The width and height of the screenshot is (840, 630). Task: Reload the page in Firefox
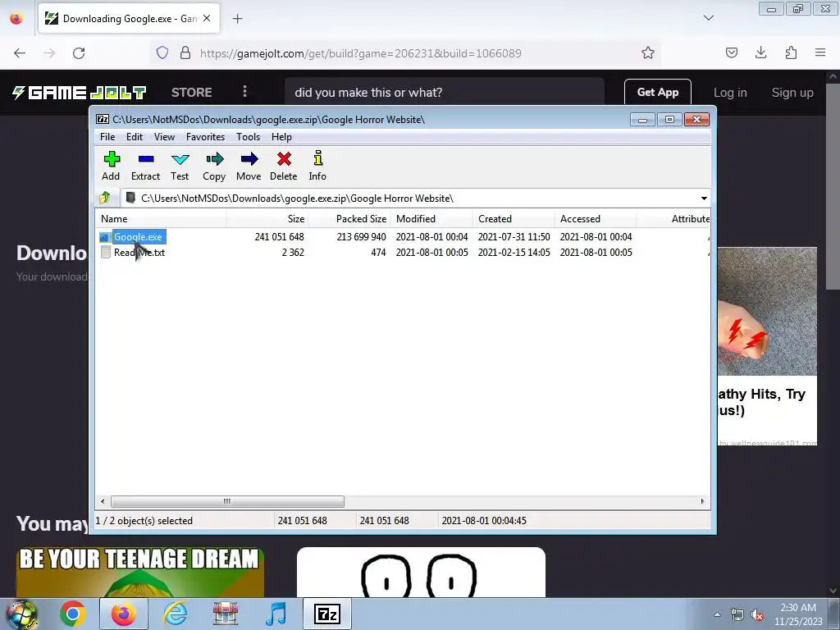click(x=79, y=53)
